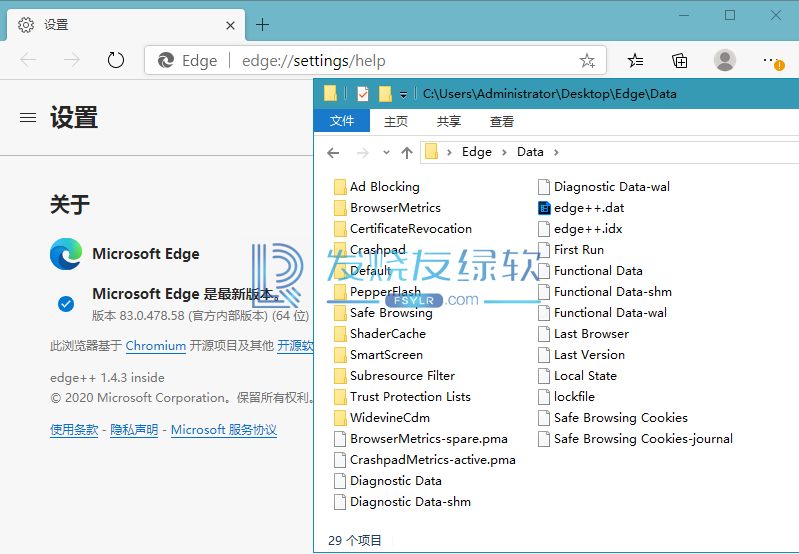Viewport: 799px width, 554px height.
Task: Select the First Run file
Action: (571, 250)
